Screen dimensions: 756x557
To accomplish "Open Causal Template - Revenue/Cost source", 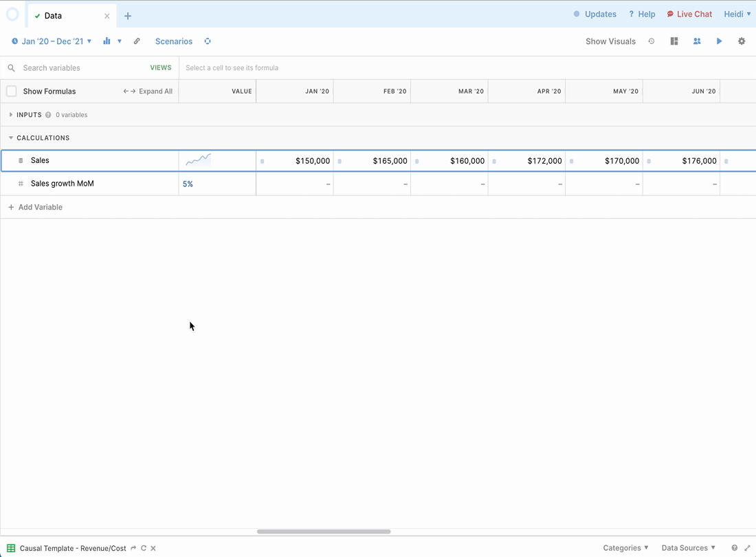I will [x=73, y=548].
